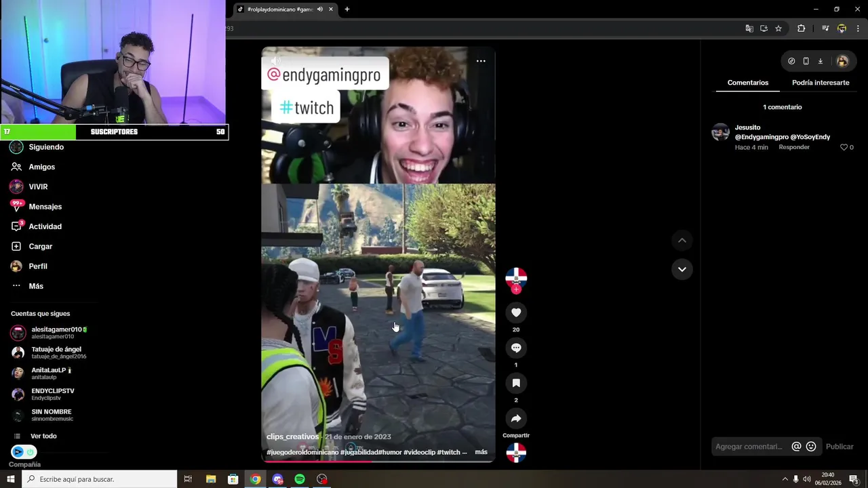
Task: Open followed account AnitaLauLP
Action: coord(42,373)
